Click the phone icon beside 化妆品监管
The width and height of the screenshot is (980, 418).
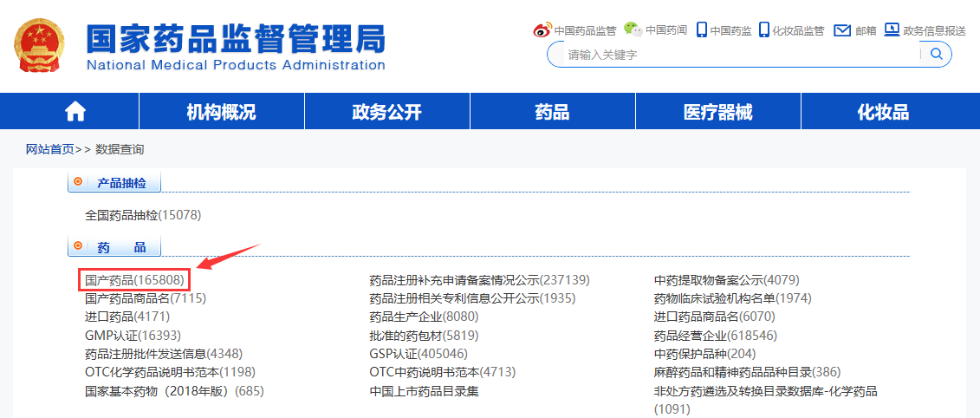(763, 30)
